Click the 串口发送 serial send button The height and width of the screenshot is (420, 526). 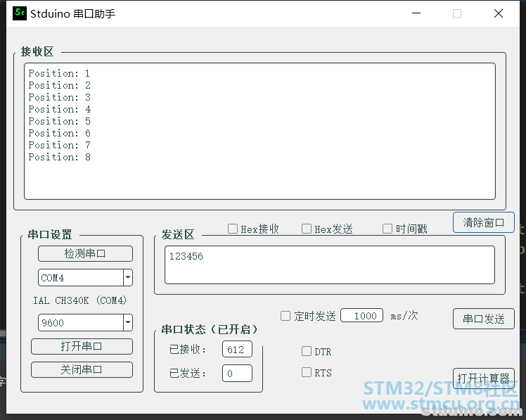click(x=483, y=319)
